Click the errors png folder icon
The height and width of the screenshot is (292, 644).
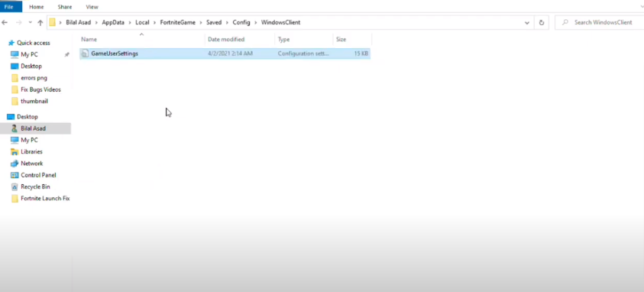[x=15, y=78]
